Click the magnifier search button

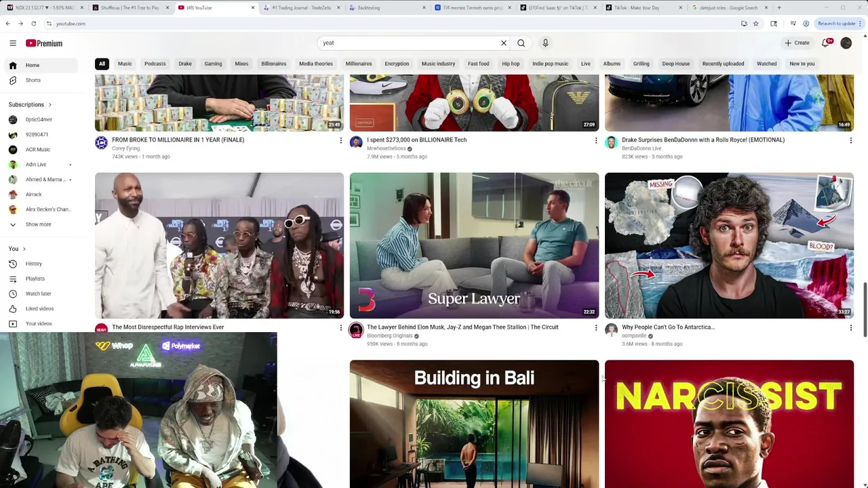click(521, 43)
